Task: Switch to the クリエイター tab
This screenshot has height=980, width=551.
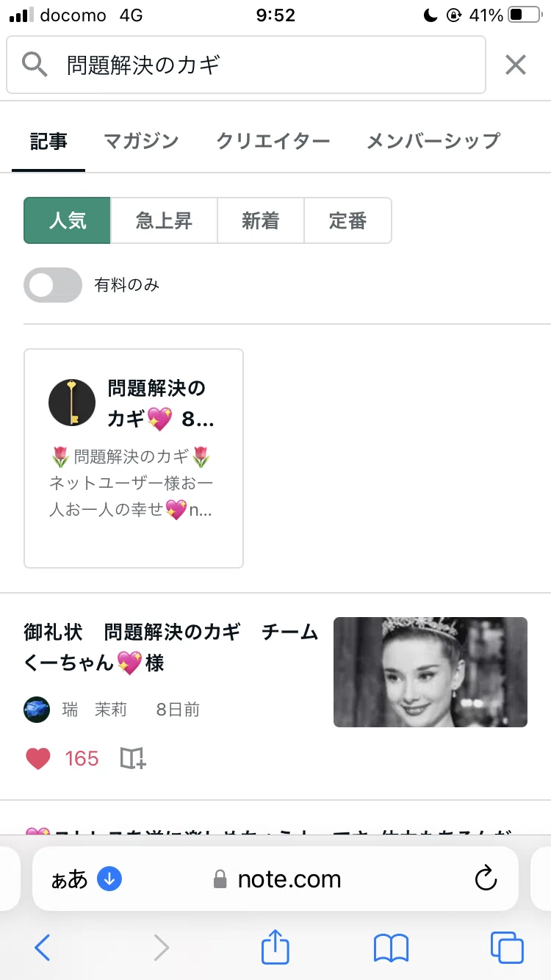Action: click(x=273, y=140)
